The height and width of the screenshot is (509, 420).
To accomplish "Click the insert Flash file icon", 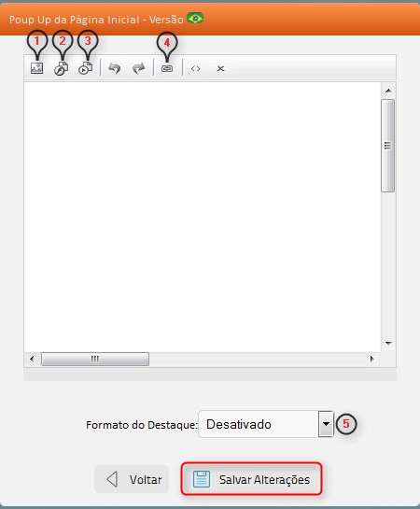I will [61, 68].
